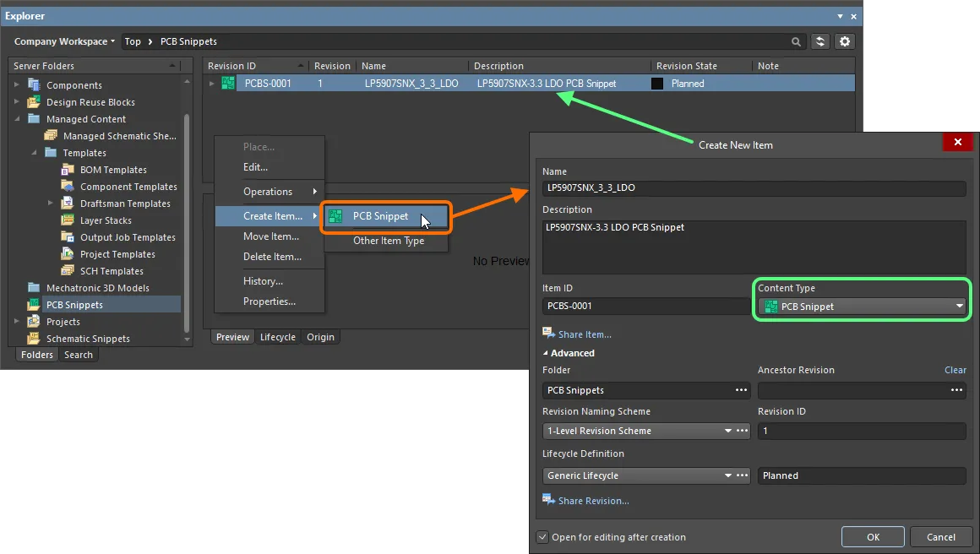
Task: Click the Components folder icon
Action: tap(34, 85)
